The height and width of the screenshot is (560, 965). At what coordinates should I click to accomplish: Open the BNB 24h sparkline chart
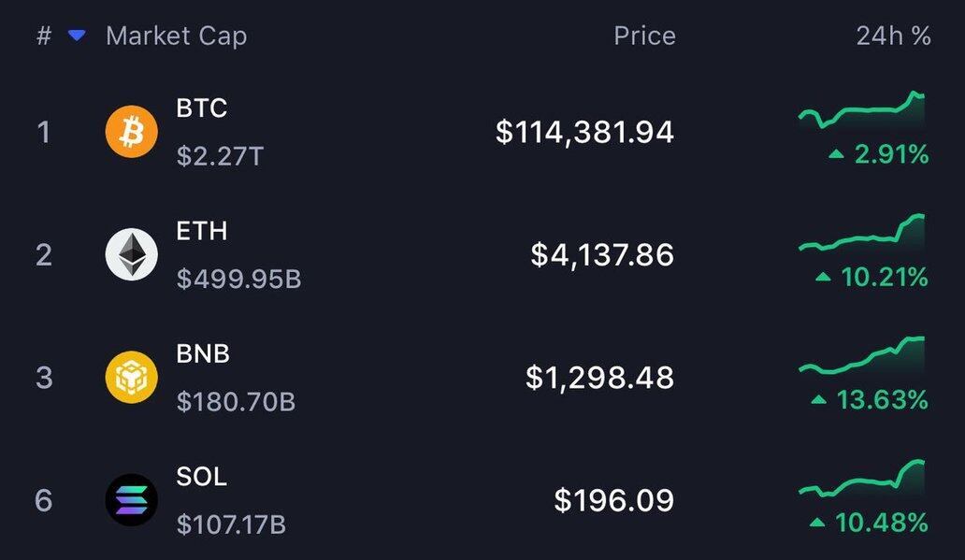pyautogui.click(x=861, y=357)
